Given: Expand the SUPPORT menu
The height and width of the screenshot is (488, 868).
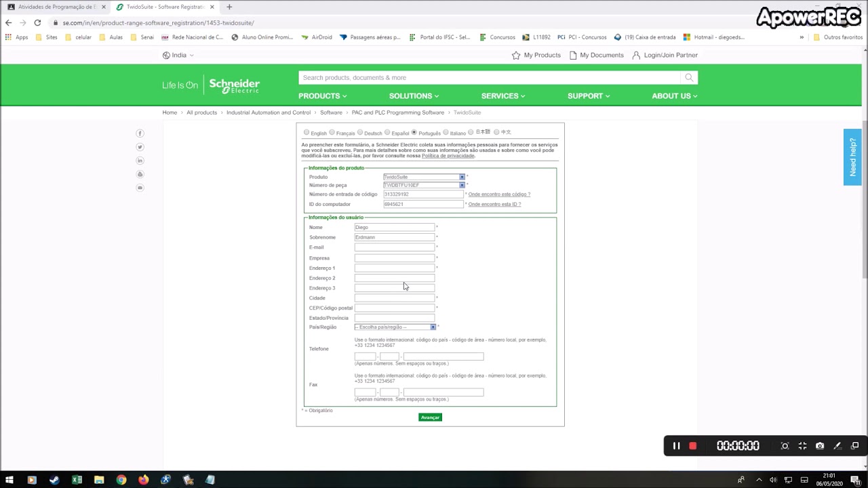Looking at the screenshot, I should (x=589, y=96).
